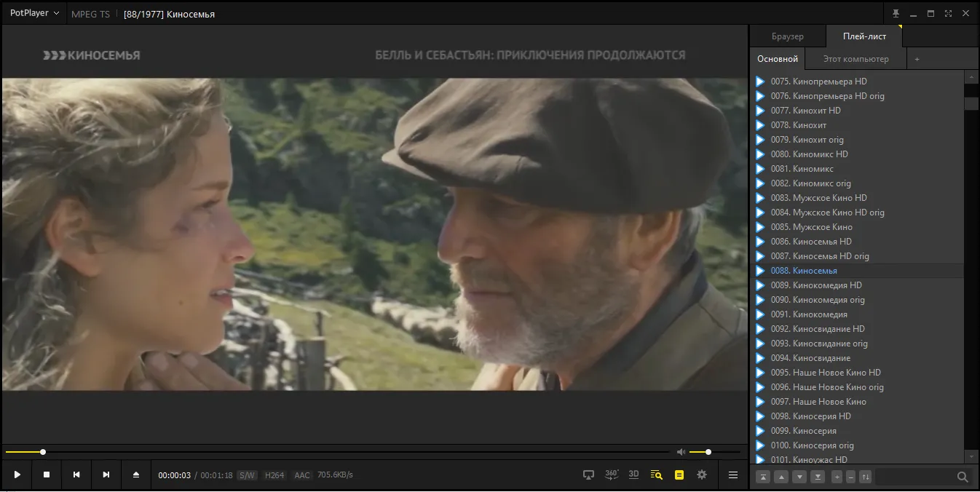Add an item to the playlist
980x492 pixels.
tap(837, 477)
